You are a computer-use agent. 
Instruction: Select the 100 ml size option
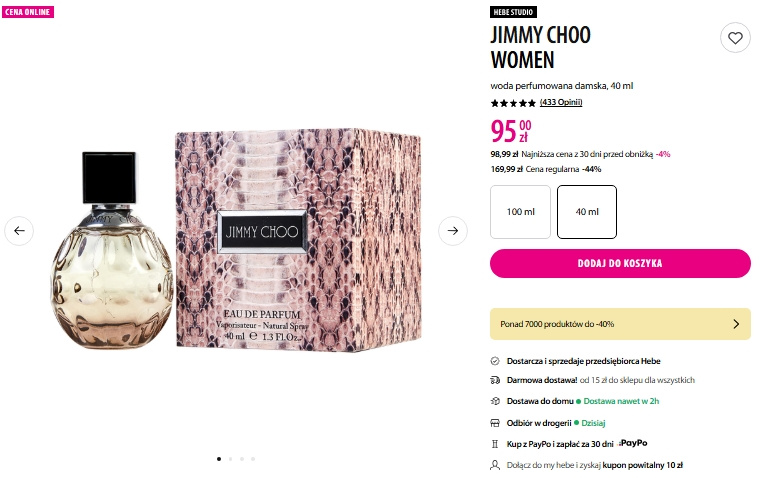[520, 212]
